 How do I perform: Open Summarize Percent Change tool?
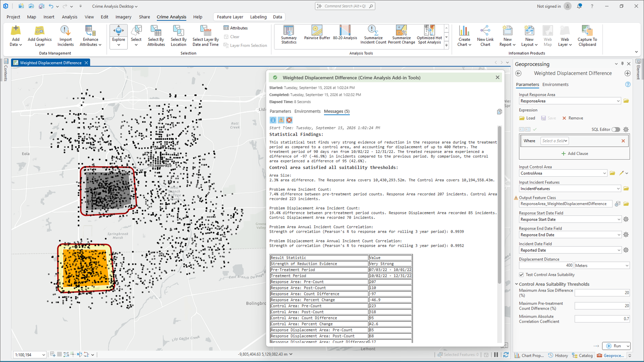click(x=401, y=35)
